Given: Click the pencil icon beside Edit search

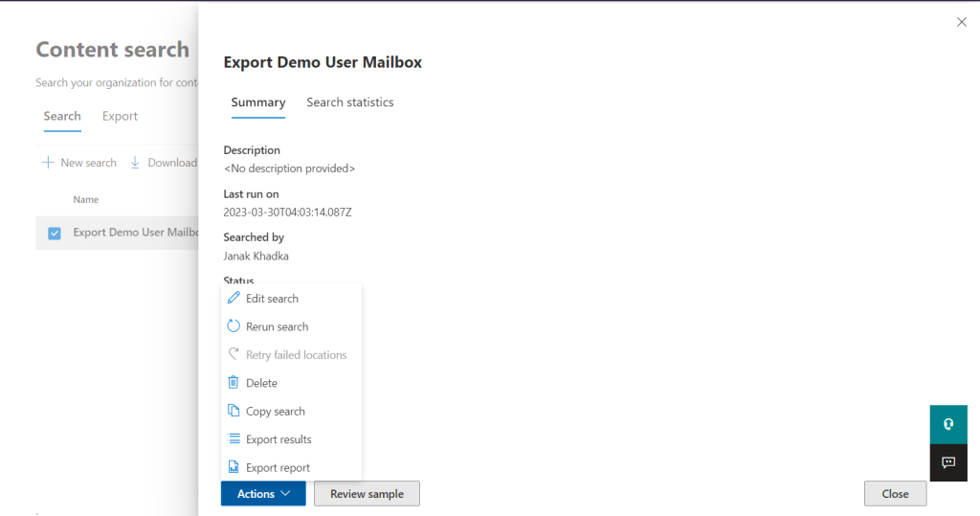Looking at the screenshot, I should click(x=234, y=298).
